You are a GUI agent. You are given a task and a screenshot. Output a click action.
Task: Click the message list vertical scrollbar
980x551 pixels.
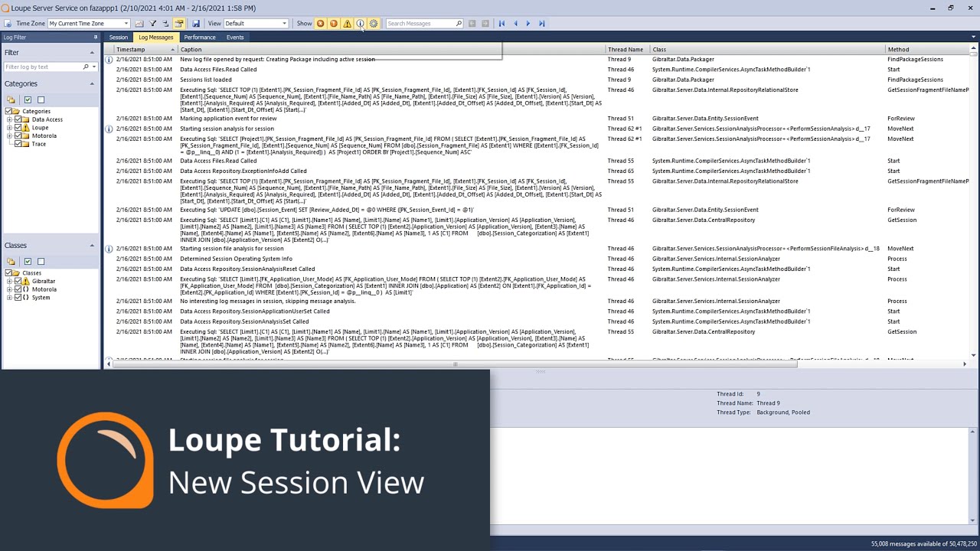point(973,53)
